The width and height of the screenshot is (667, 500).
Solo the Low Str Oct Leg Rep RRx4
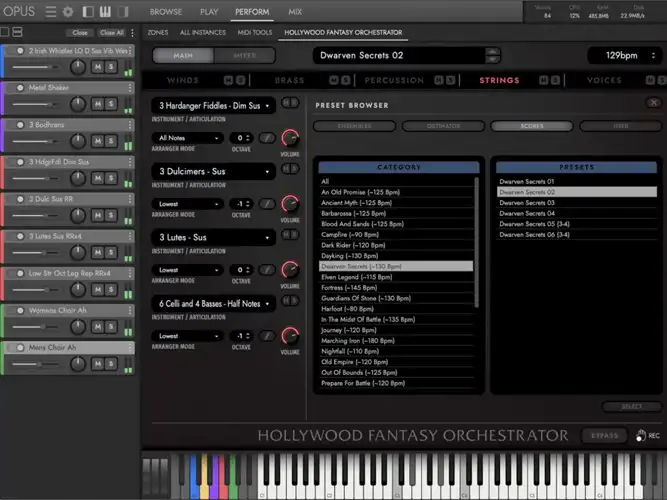coord(111,290)
